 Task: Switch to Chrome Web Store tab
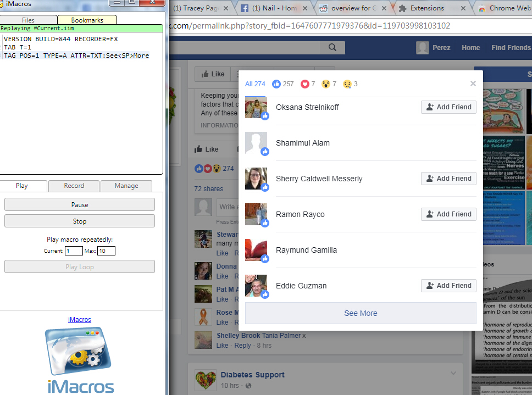(x=505, y=8)
